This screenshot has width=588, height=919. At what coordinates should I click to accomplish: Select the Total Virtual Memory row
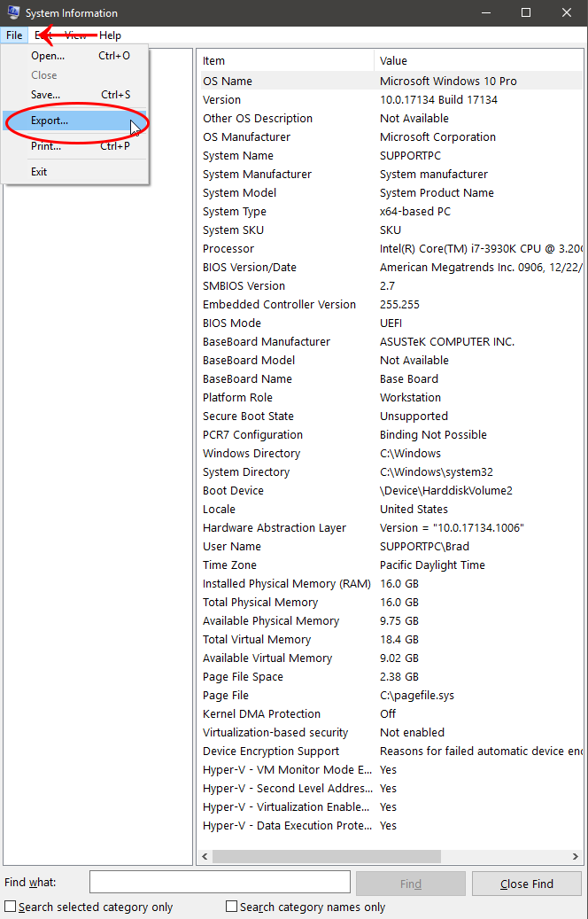point(391,640)
